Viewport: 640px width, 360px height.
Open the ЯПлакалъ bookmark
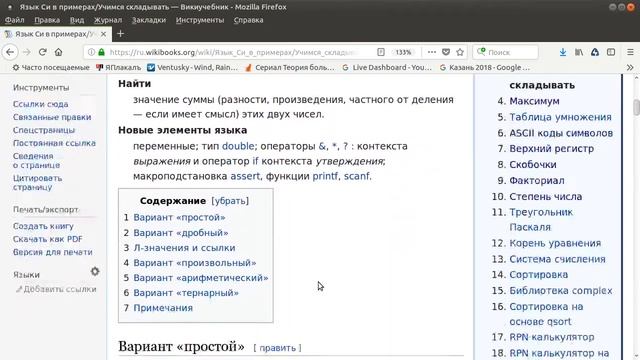point(118,67)
